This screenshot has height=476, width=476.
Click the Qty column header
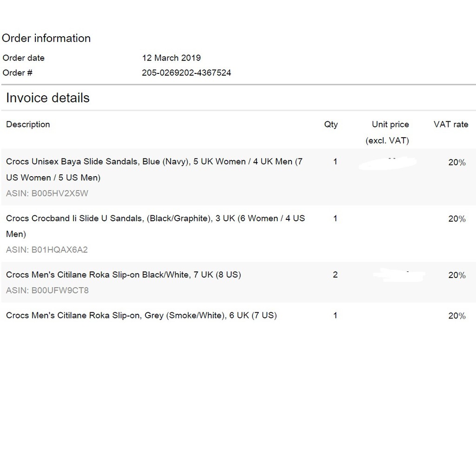(x=331, y=125)
